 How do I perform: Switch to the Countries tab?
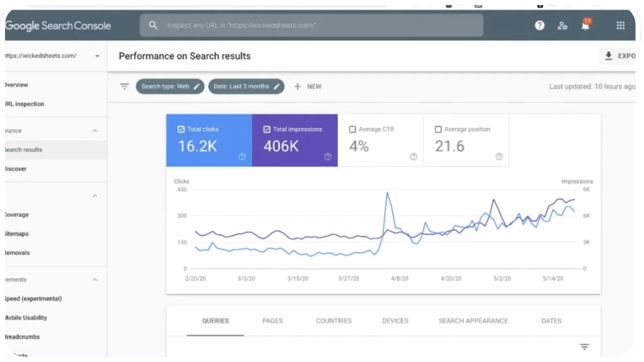(334, 321)
